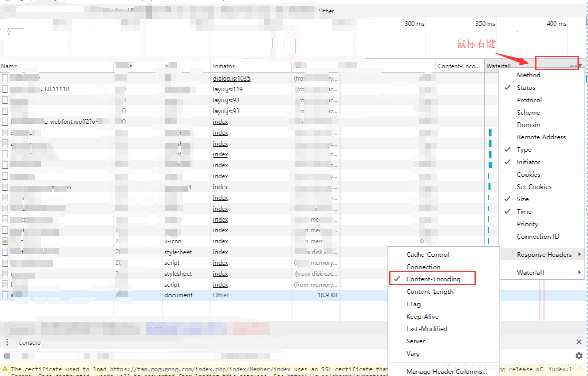
Task: Switch to the Console drawer tab
Action: (29, 342)
